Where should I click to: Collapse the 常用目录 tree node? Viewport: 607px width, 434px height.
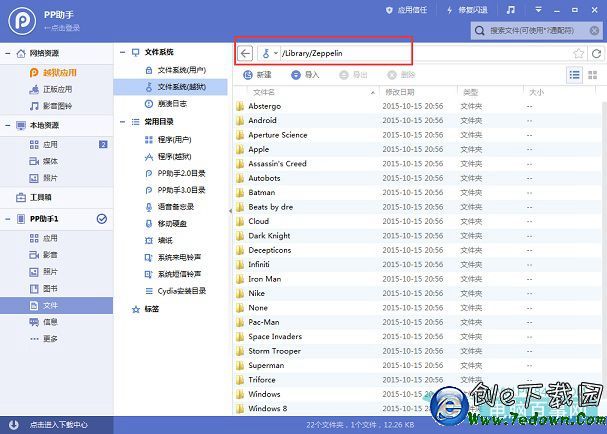pos(122,122)
